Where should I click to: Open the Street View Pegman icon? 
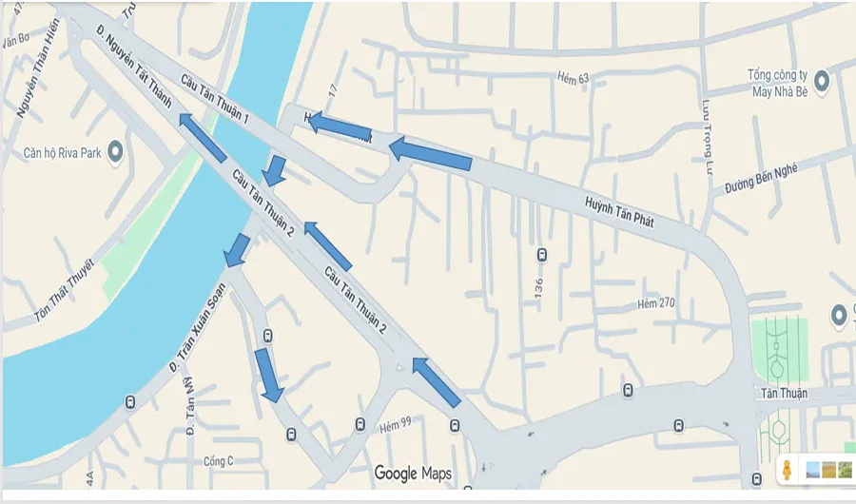[x=787, y=470]
